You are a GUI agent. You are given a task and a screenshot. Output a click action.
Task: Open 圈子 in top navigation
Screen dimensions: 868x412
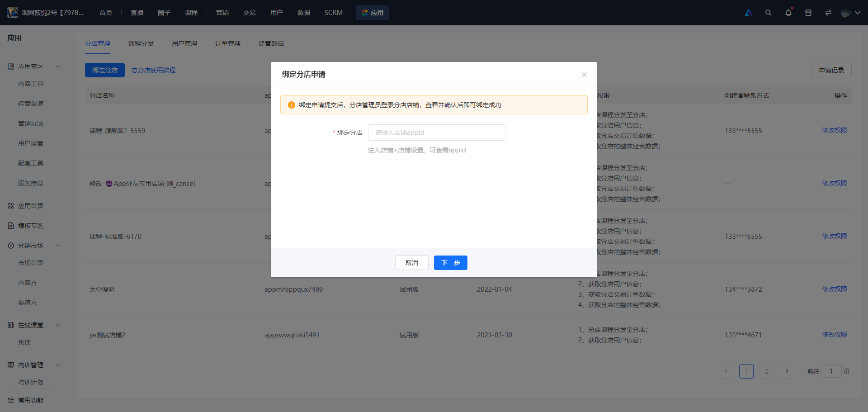click(x=164, y=13)
